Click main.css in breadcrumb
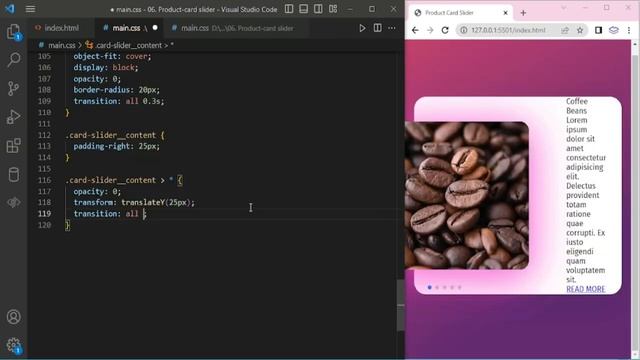 pos(62,45)
